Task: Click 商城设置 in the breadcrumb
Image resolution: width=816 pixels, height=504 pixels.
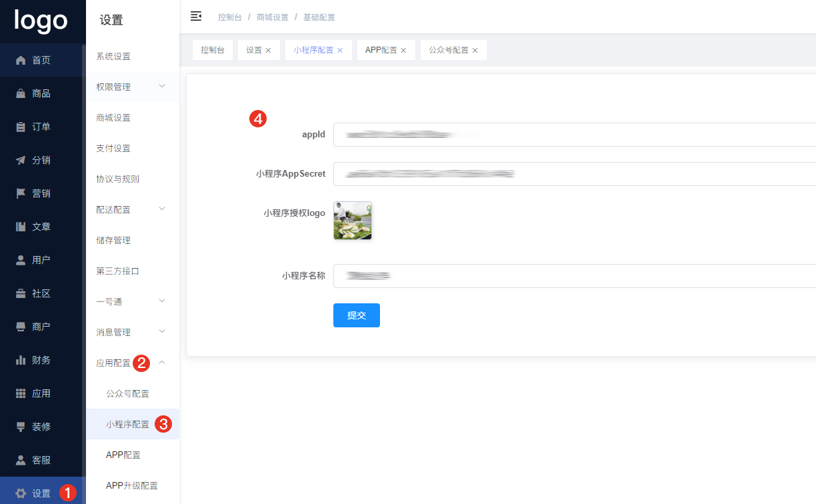Action: 272,17
